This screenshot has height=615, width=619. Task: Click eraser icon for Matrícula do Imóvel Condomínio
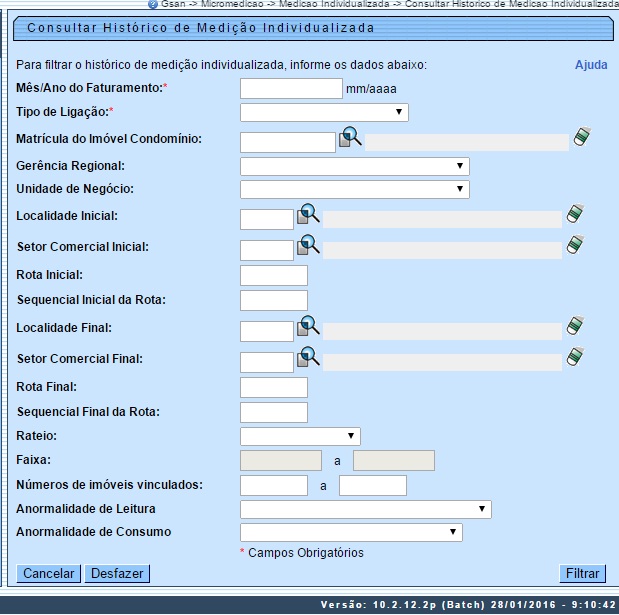click(x=581, y=139)
